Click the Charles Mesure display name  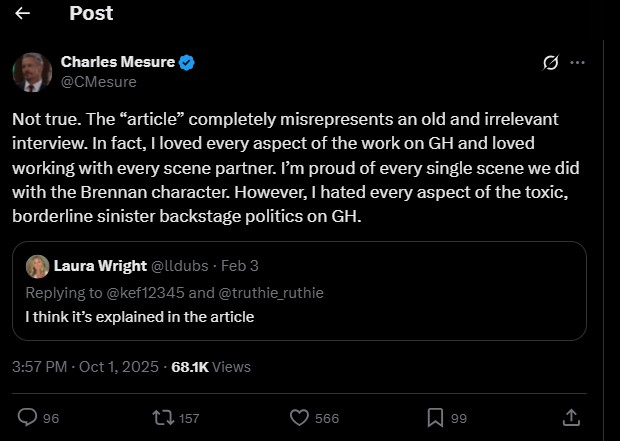[x=117, y=63]
